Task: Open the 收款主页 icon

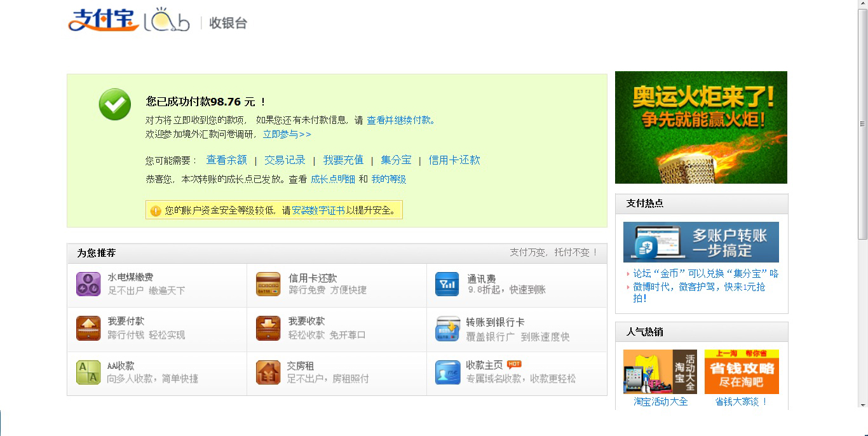Action: point(447,372)
